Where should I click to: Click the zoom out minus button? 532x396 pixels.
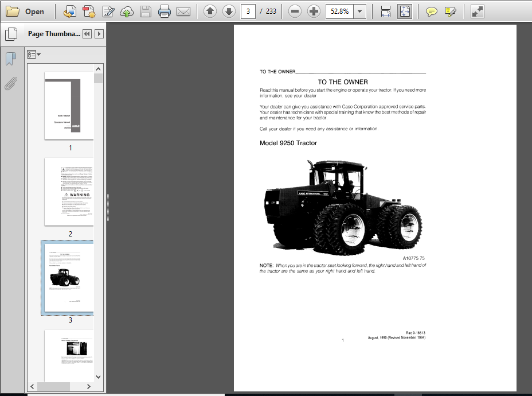point(295,11)
